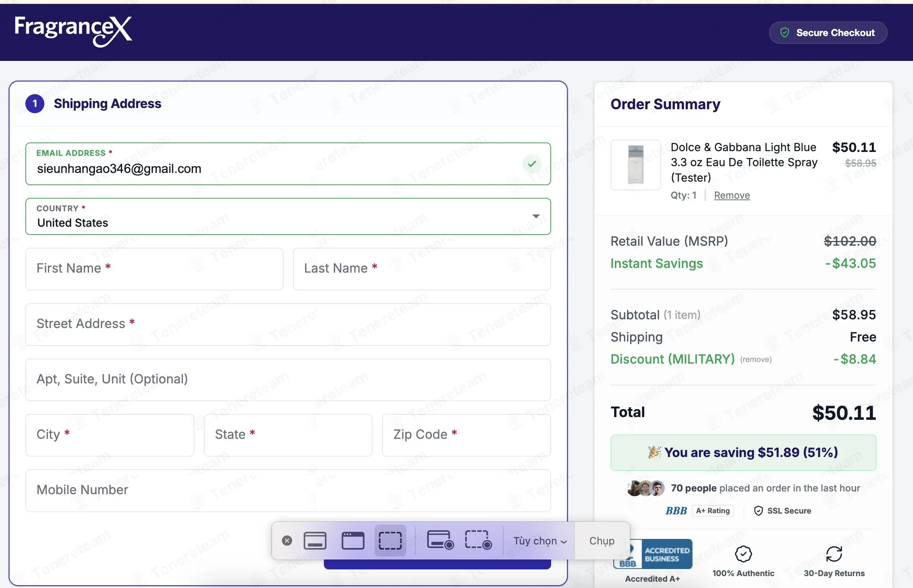
Task: Click the -$8.84 discount amount
Action: [855, 359]
